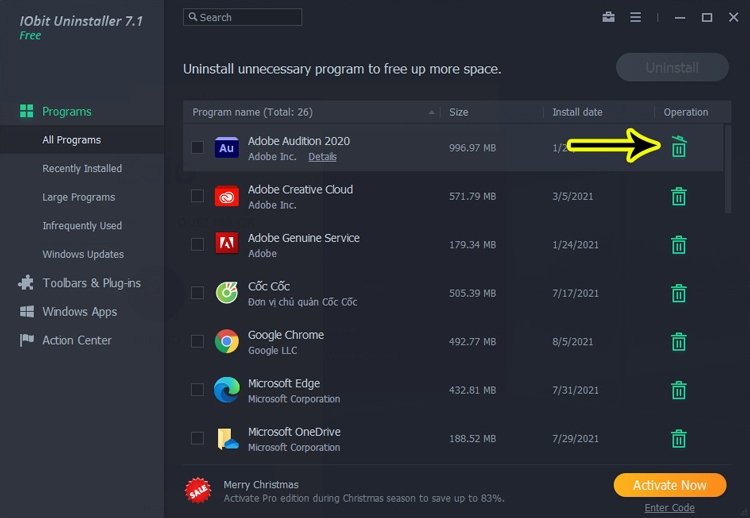This screenshot has height=518, width=750.
Task: Check the box beside Cốc Cốc
Action: pyautogui.click(x=197, y=293)
